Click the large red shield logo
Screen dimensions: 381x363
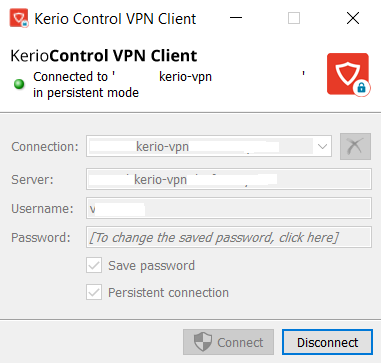pyautogui.click(x=348, y=75)
